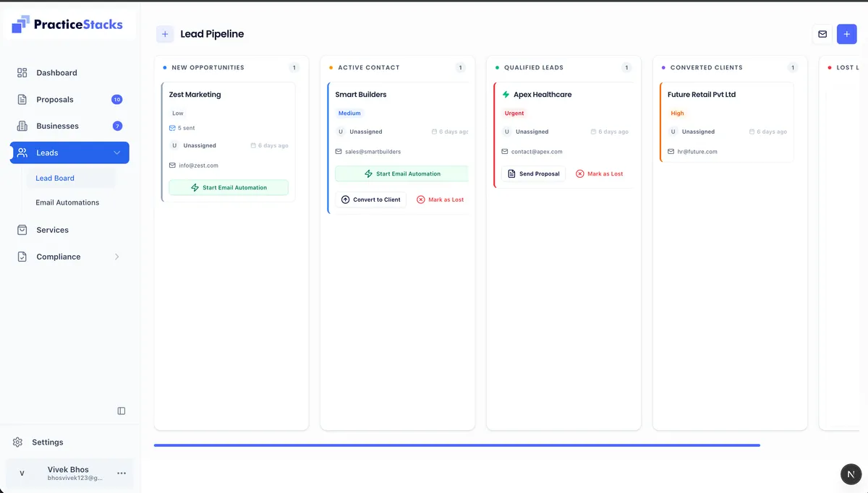This screenshot has height=493, width=868.
Task: Open Lead Board from the sidebar
Action: pyautogui.click(x=54, y=178)
